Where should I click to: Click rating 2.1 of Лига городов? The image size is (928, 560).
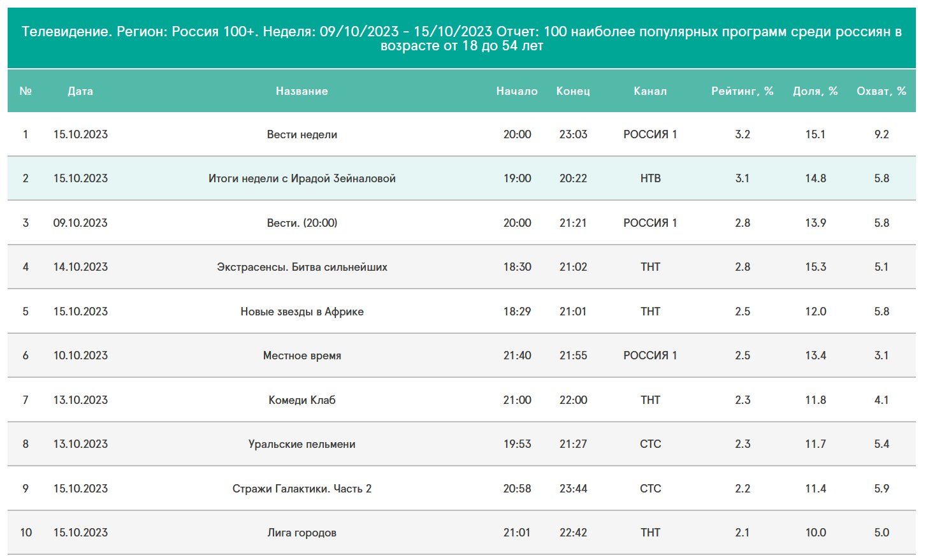743,533
